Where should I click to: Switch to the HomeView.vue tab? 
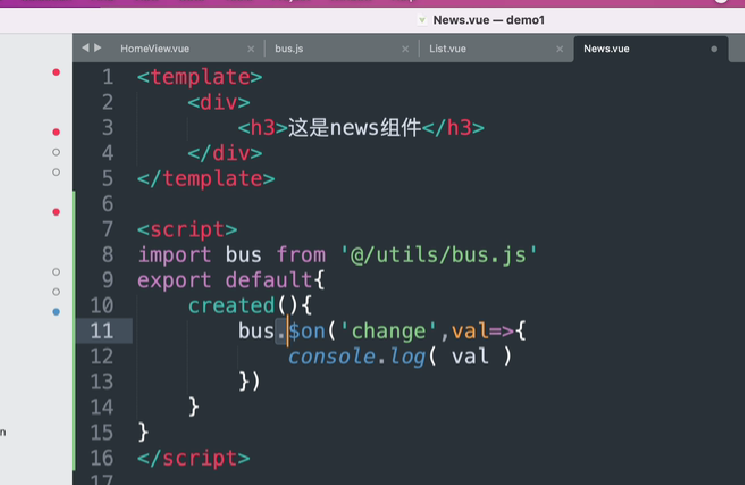click(154, 48)
